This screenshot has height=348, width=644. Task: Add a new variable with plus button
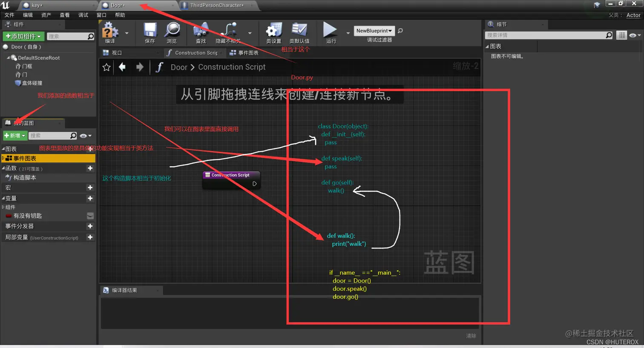click(x=90, y=198)
